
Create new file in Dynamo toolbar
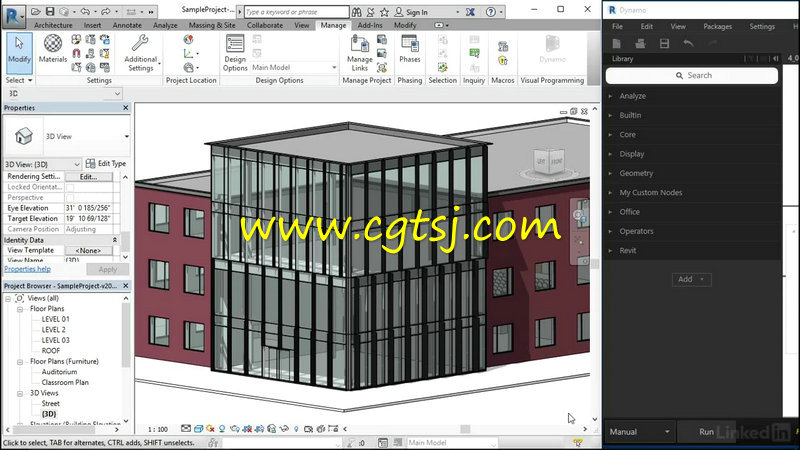616,44
